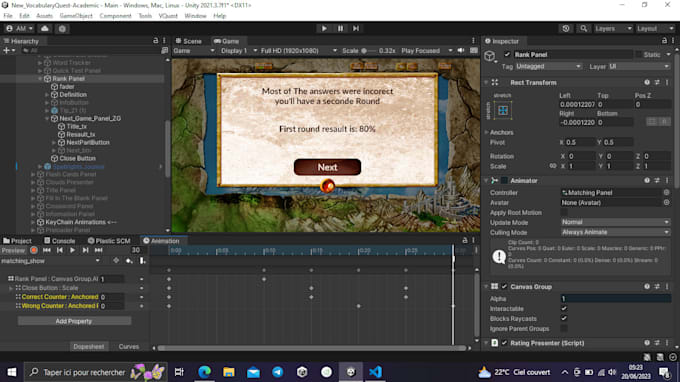Toggle the Game view stats icon
This screenshot has height=382, width=680.
point(474,51)
